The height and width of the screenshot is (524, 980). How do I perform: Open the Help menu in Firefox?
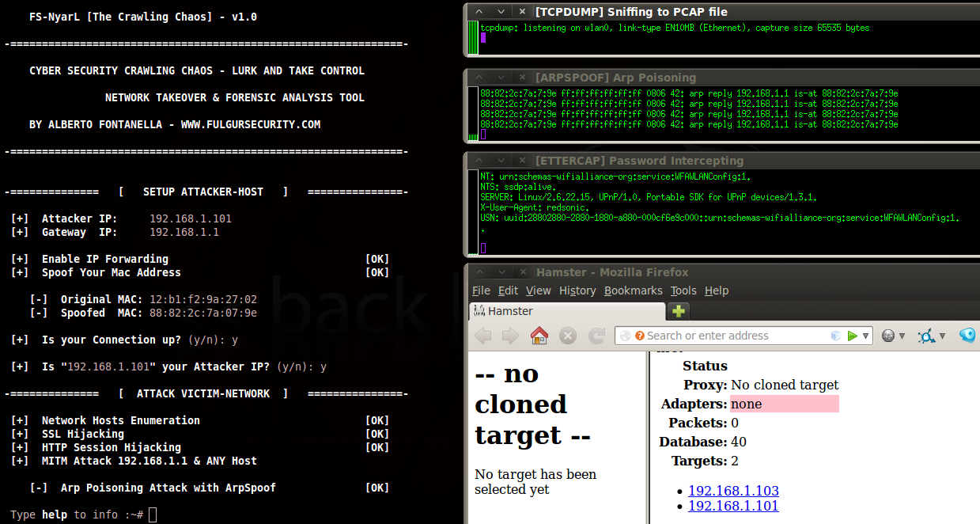point(717,290)
